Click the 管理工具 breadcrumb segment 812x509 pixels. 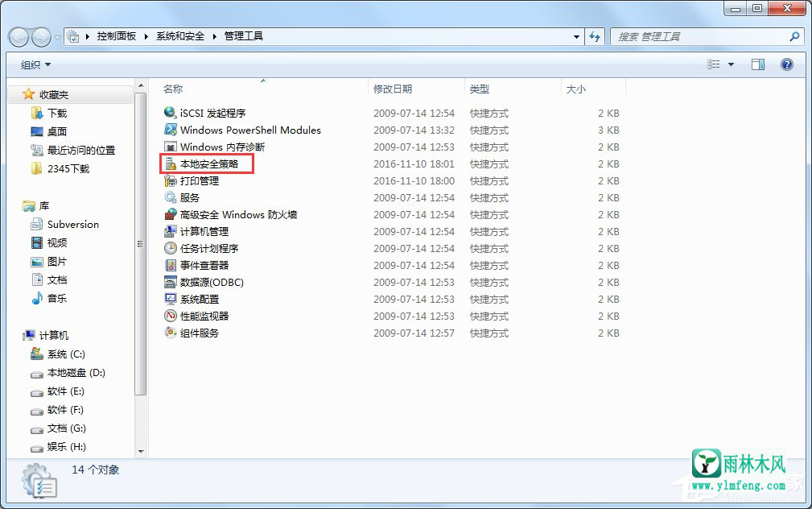[x=243, y=36]
